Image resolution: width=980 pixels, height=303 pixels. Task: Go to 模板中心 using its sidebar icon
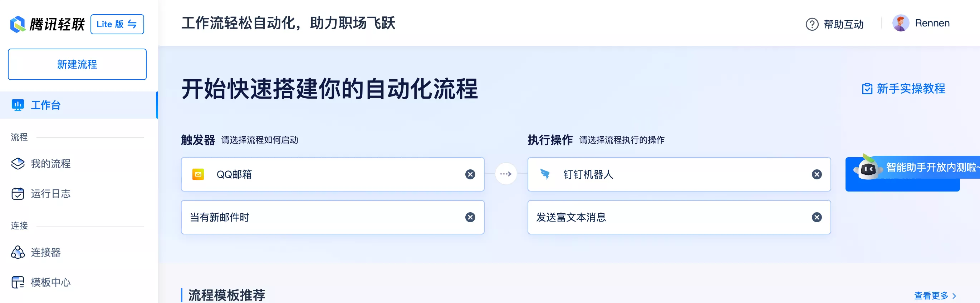[x=18, y=282]
